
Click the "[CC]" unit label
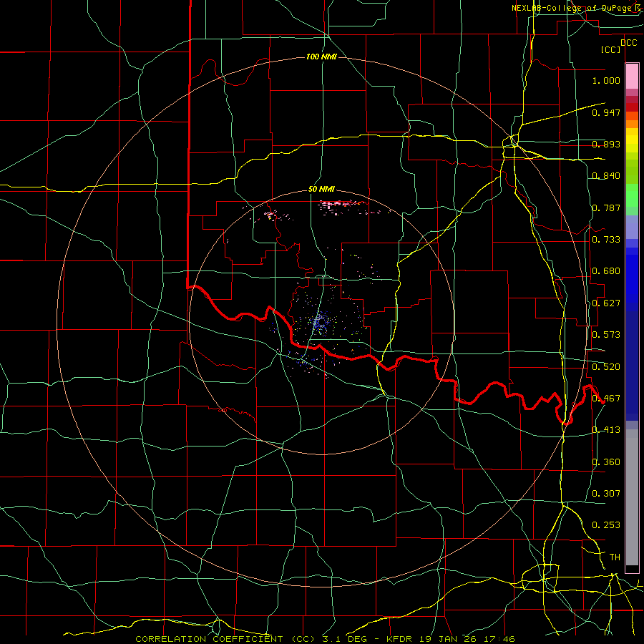611,49
